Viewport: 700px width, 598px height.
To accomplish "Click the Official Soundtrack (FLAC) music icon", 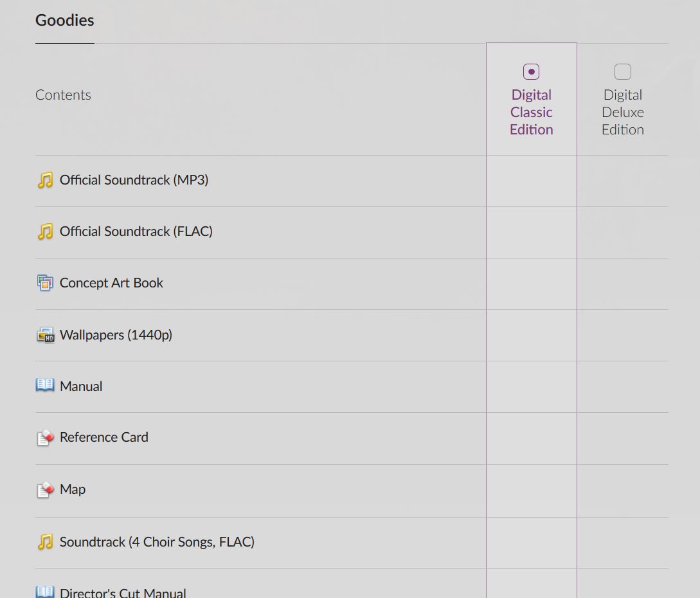I will click(x=45, y=231).
